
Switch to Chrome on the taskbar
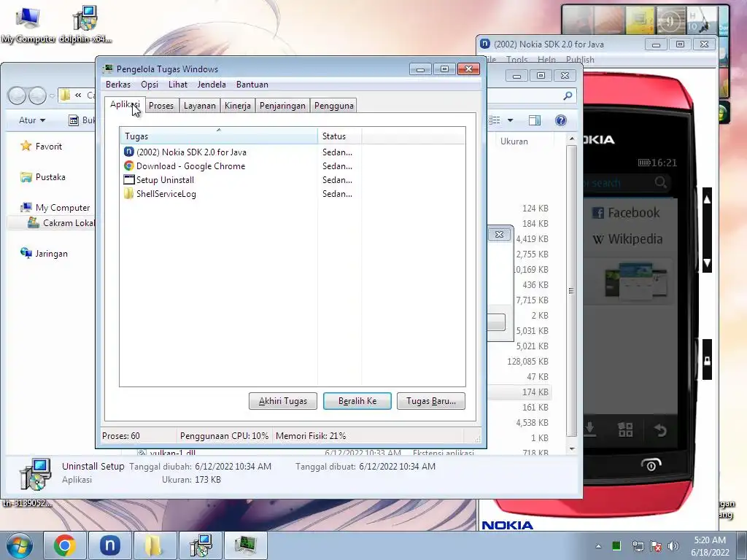[65, 545]
